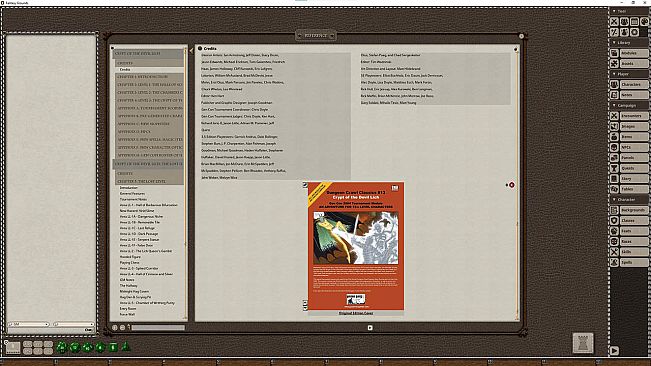This screenshot has width=651, height=366.
Task: Click the Dungeon Crawl Classics cover image
Action: [x=356, y=246]
